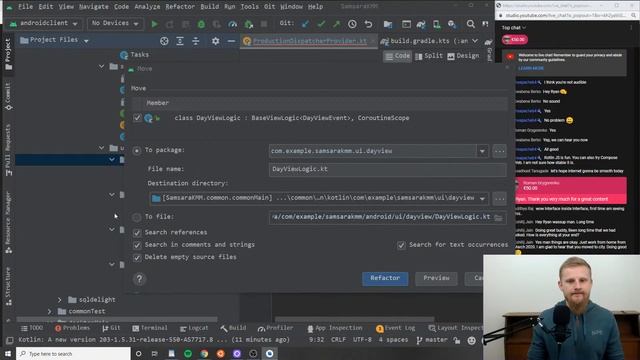Browse packages with the ellipsis button next to To package

(x=499, y=151)
